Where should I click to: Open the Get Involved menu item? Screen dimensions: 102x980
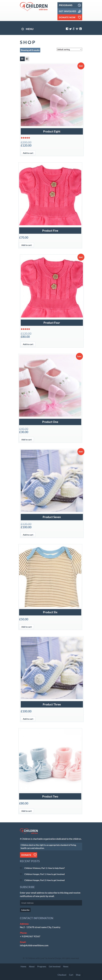click(70, 11)
